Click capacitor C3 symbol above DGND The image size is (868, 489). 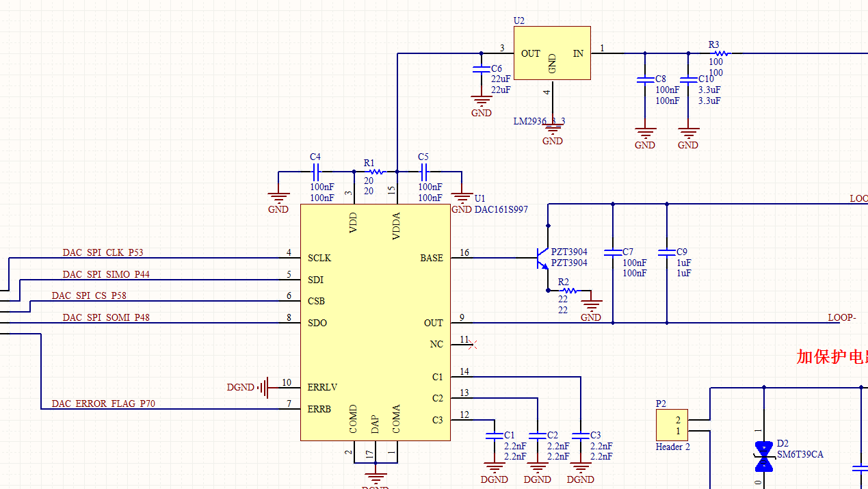tap(581, 436)
